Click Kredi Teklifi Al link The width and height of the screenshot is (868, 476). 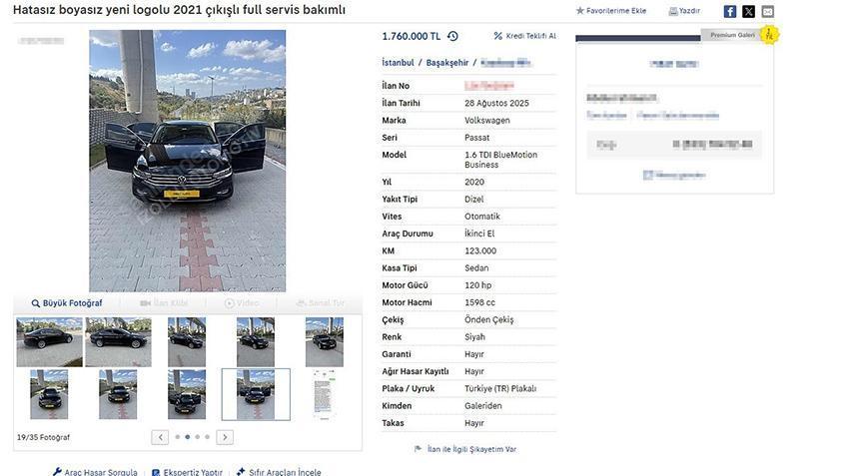[525, 36]
